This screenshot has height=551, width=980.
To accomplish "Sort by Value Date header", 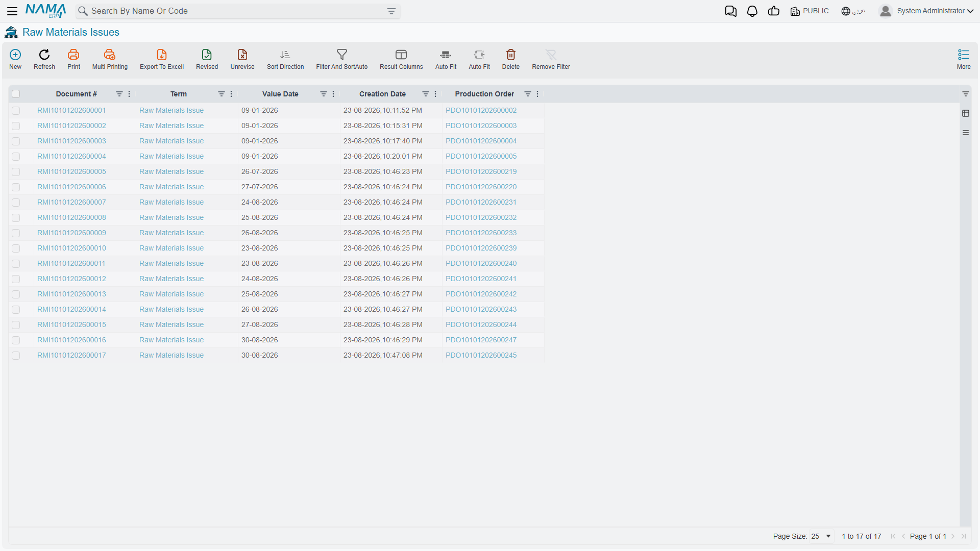I will 280,94.
